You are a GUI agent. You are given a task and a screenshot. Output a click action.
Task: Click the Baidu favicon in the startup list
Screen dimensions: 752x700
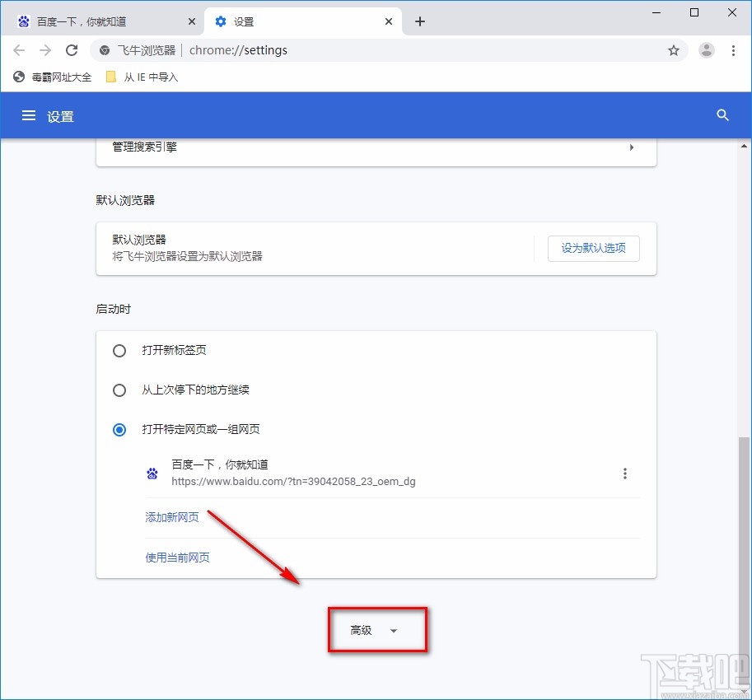click(x=152, y=473)
